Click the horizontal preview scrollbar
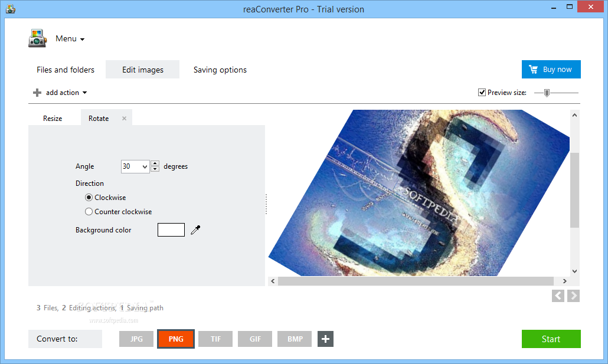 [416, 281]
